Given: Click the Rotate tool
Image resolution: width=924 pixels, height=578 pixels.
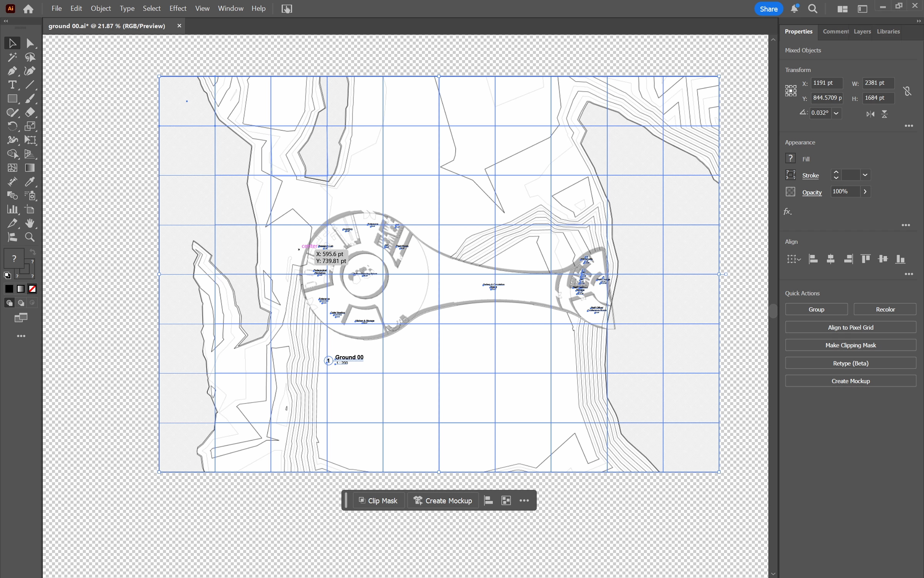Looking at the screenshot, I should click(12, 126).
